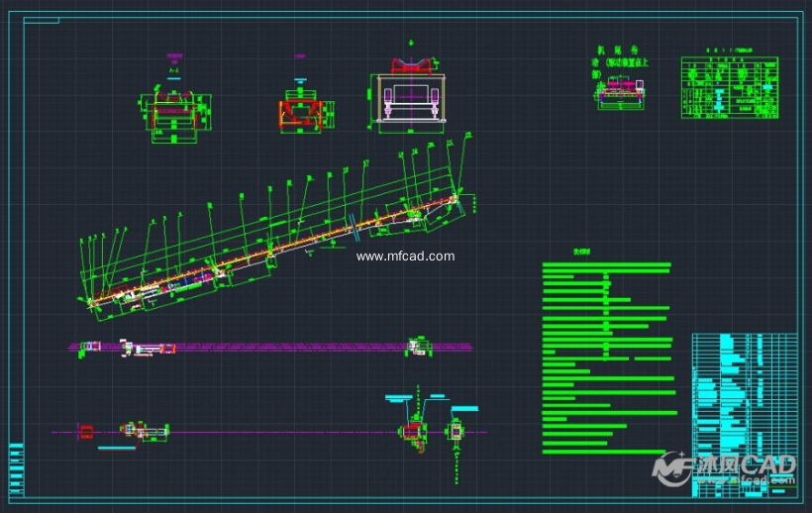The width and height of the screenshot is (812, 513).
Task: Select the cyan parts list table
Action: (744, 406)
